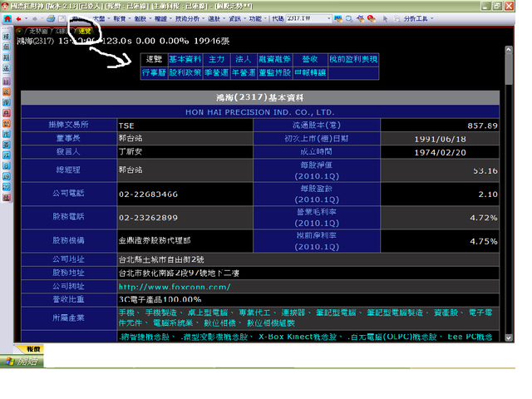Click the round dropdown before 走勢圖 tab
The height and width of the screenshot is (399, 532).
(x=19, y=32)
